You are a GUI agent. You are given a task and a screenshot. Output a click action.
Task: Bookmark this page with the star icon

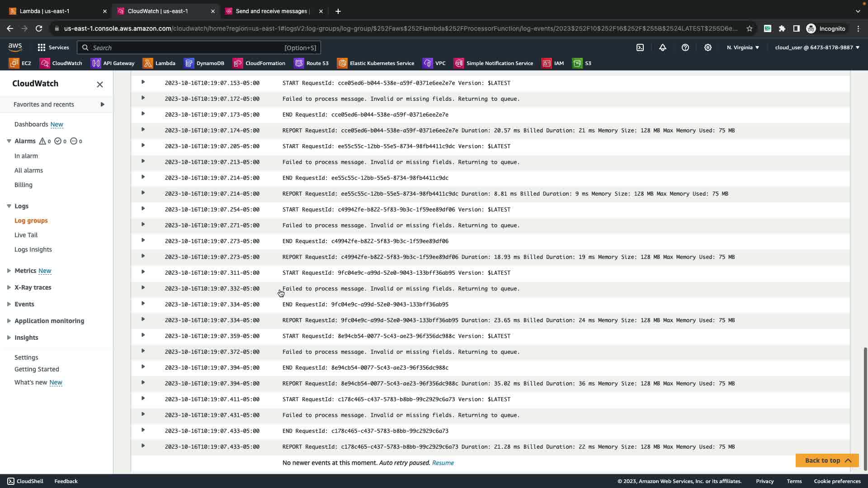750,28
